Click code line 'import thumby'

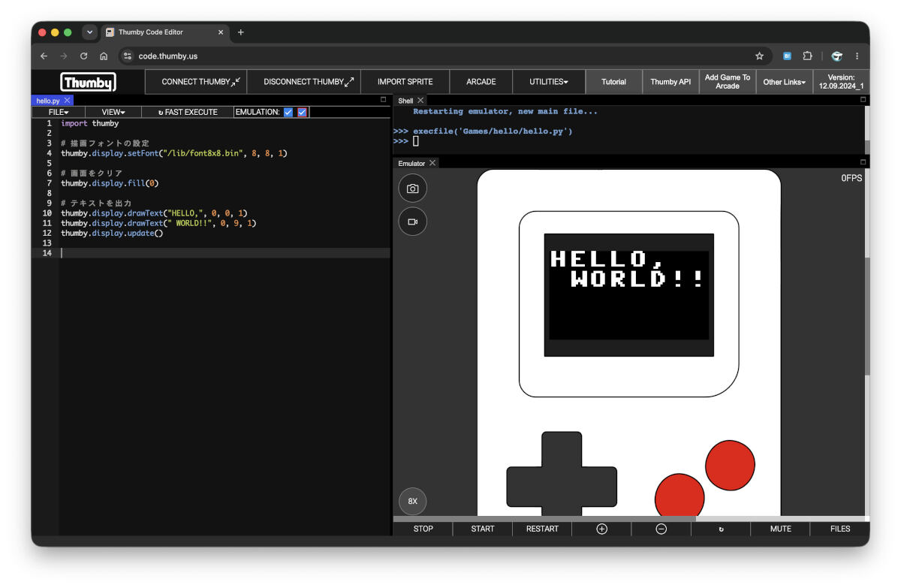pos(90,123)
